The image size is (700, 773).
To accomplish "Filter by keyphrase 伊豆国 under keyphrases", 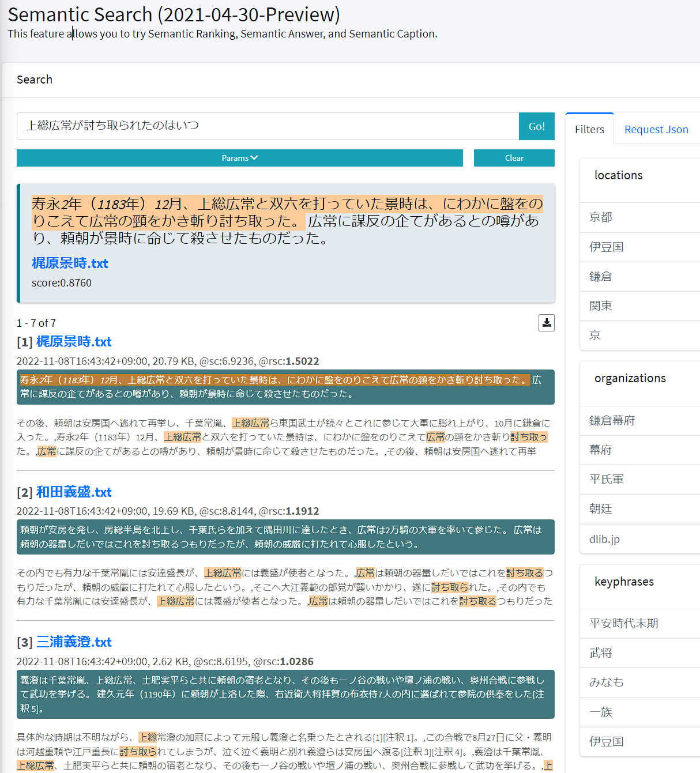I will (x=640, y=742).
